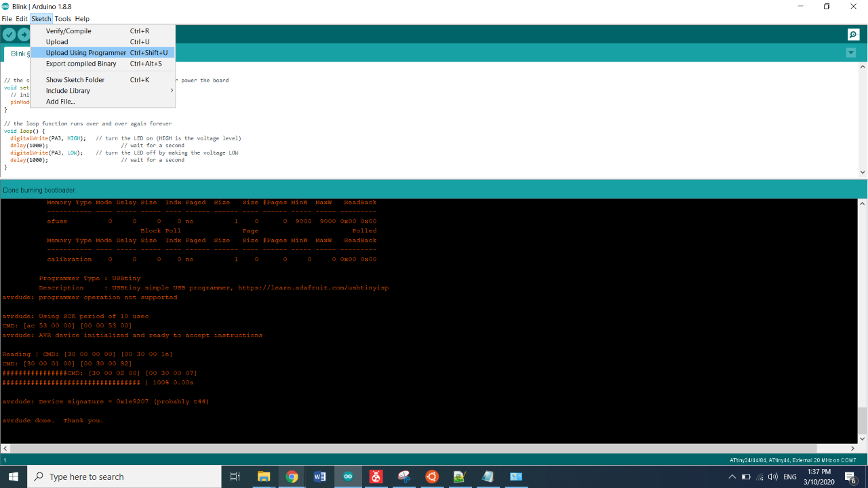The image size is (868, 488).
Task: Click the Arduino IDE taskbar icon
Action: pyautogui.click(x=348, y=477)
